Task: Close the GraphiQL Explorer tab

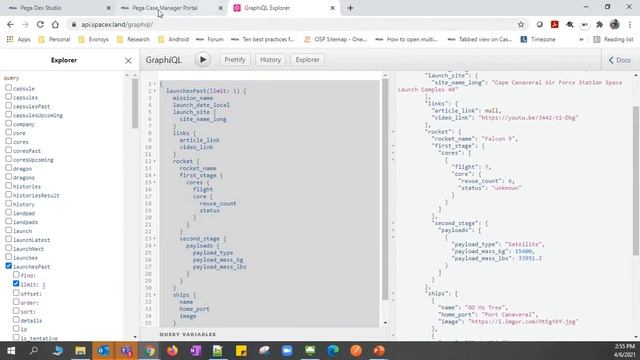Action: pyautogui.click(x=332, y=8)
